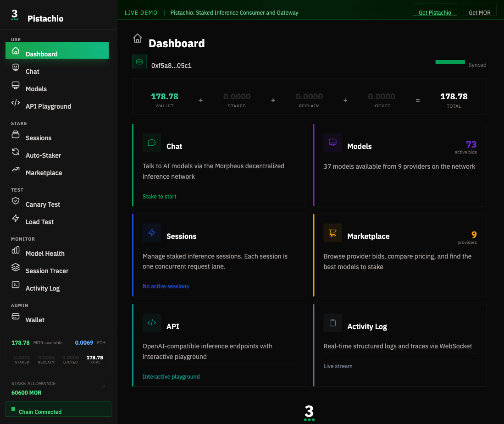Click the API card code brackets icon
Image resolution: width=504 pixels, height=424 pixels.
point(152,323)
